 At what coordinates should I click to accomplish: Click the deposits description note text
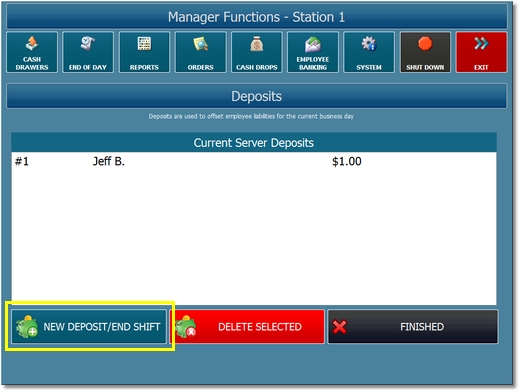[251, 116]
